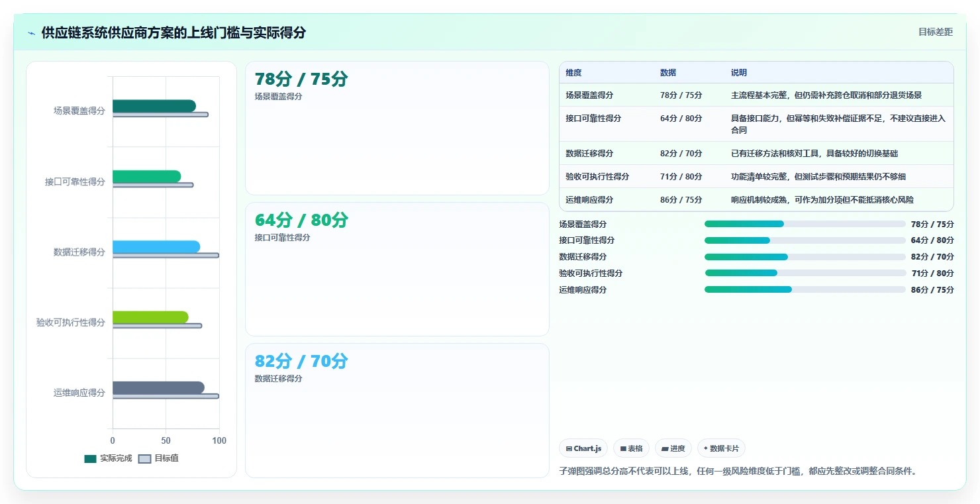Toggle the 目标值 legend item

158,458
